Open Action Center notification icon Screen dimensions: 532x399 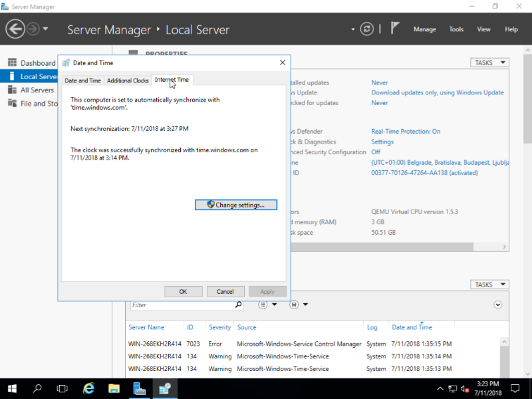coord(515,388)
